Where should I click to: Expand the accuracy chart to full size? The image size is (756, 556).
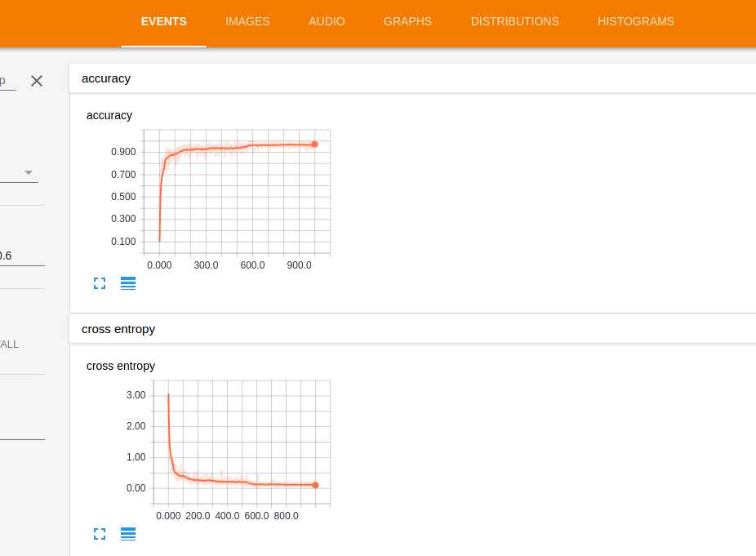click(100, 283)
